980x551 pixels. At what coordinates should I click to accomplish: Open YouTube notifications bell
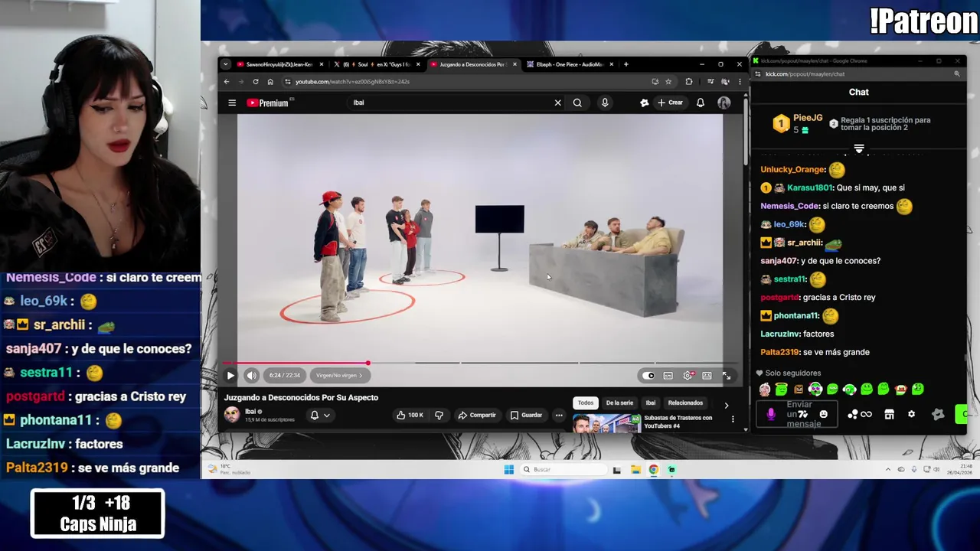[x=701, y=103]
